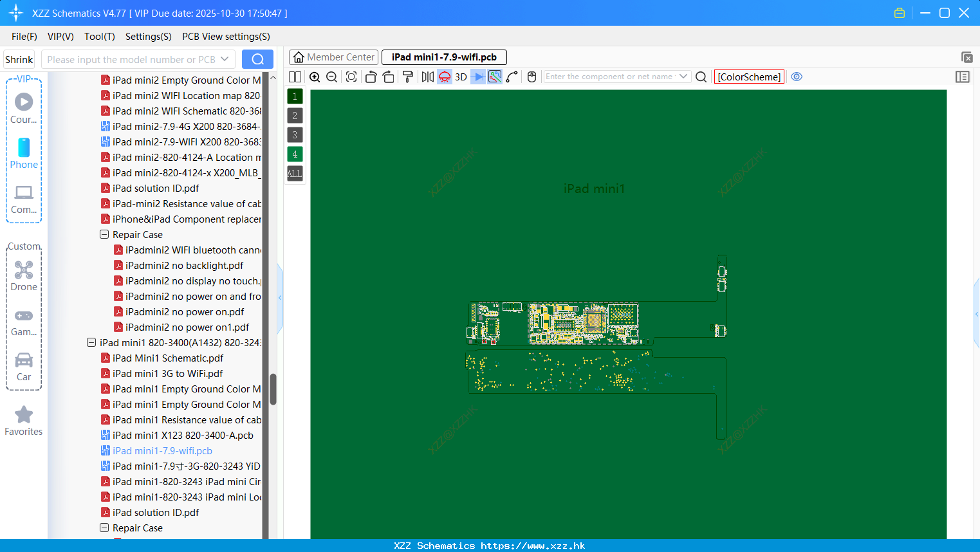Viewport: 980px width, 552px height.
Task: Open Favorites
Action: [24, 421]
